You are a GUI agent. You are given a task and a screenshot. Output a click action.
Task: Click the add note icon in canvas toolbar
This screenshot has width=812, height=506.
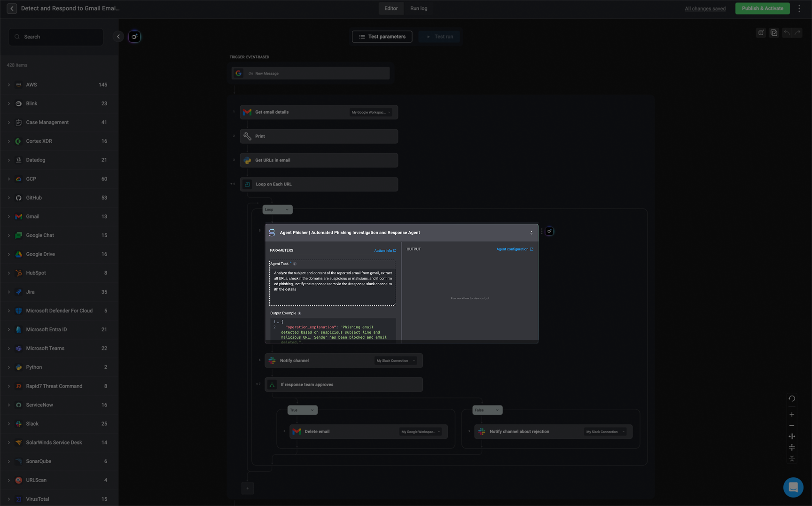click(x=761, y=33)
